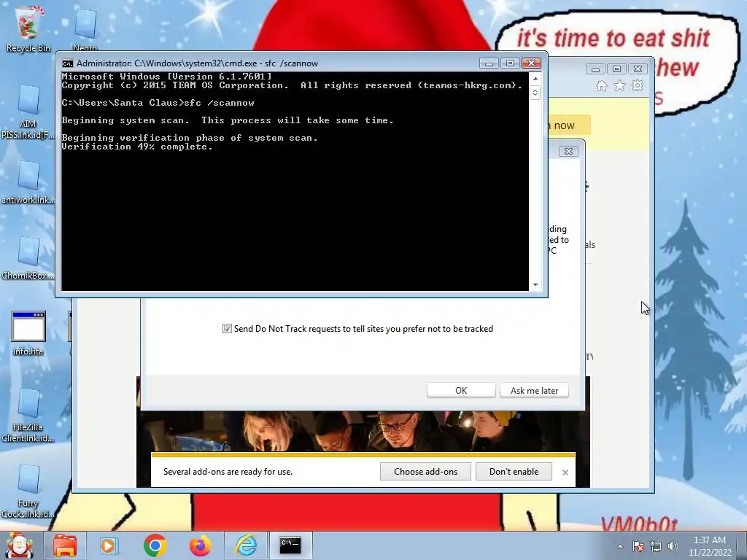Switch to the cmd.exe taskbar button
Image resolution: width=747 pixels, height=560 pixels.
[x=290, y=545]
